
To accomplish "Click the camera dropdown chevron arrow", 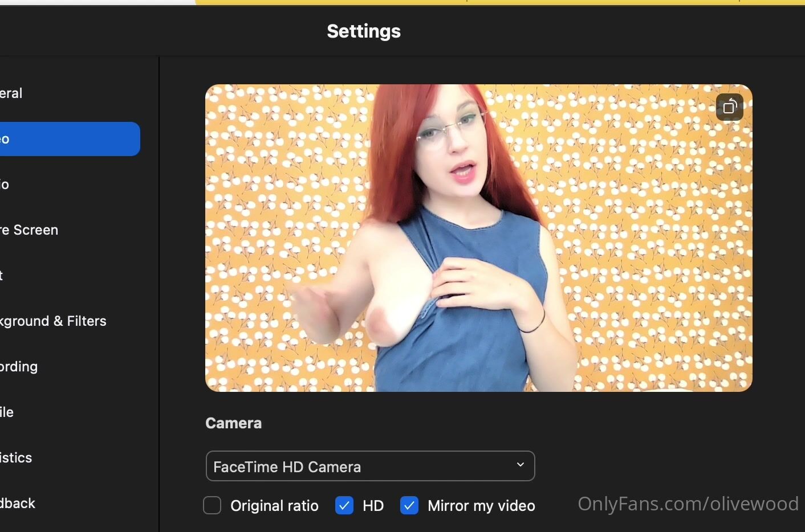I will 520,465.
